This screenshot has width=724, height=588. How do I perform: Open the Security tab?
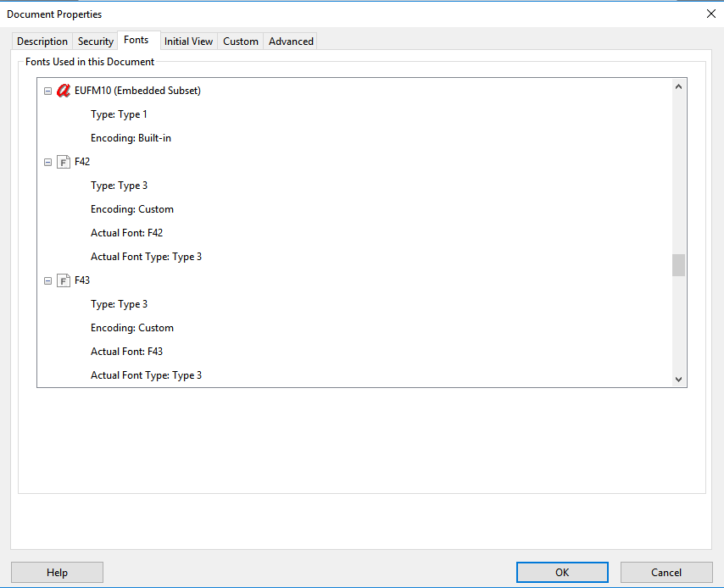pyautogui.click(x=95, y=41)
